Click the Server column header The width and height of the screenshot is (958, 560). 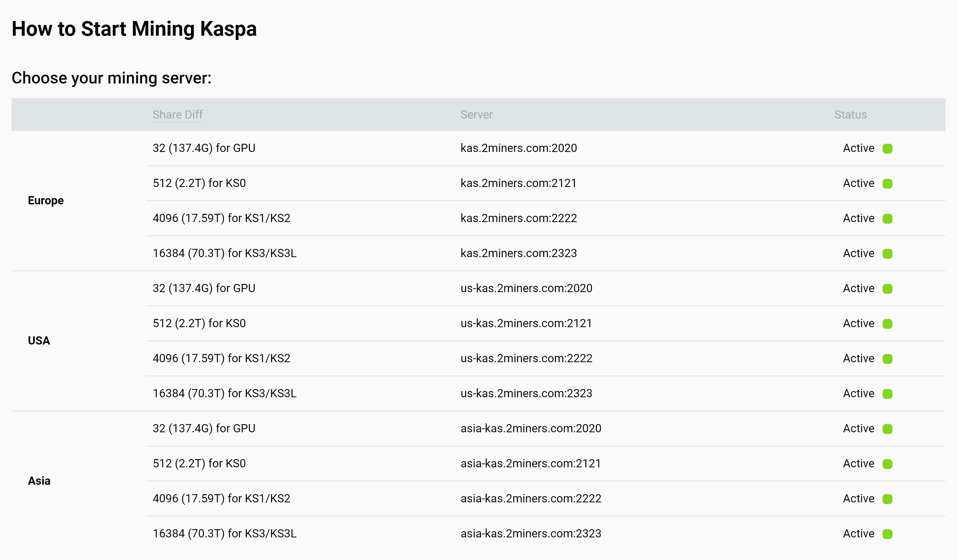pyautogui.click(x=476, y=114)
